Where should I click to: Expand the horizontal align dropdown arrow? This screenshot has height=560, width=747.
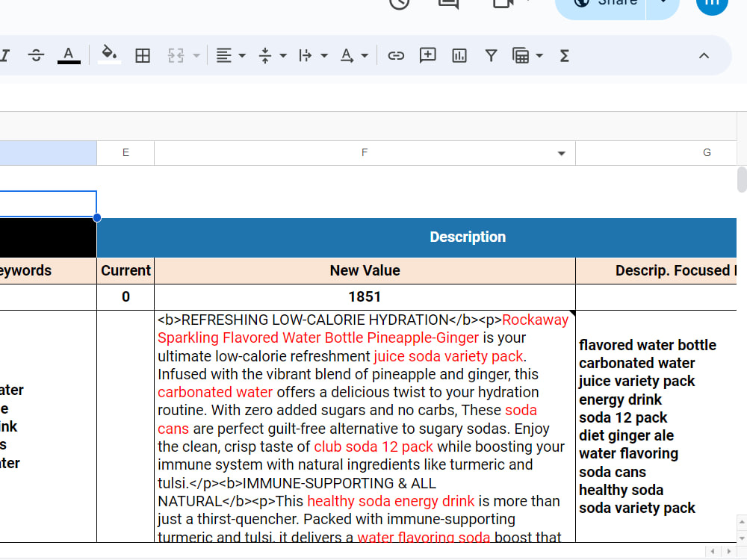click(x=242, y=56)
